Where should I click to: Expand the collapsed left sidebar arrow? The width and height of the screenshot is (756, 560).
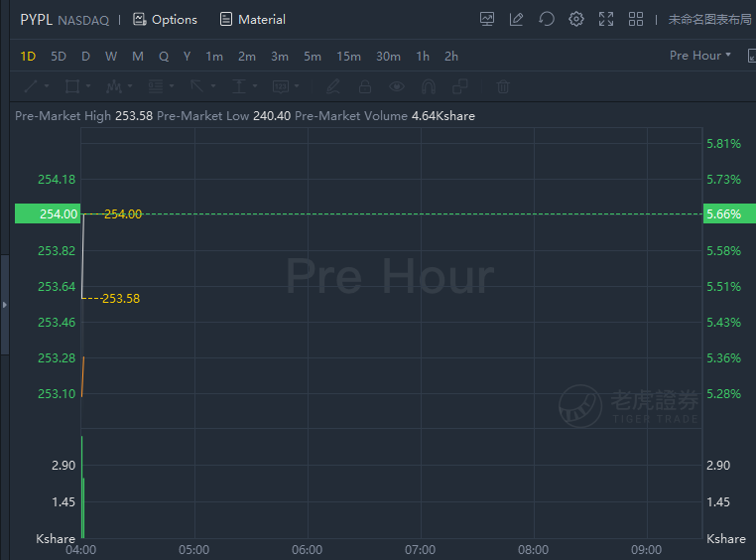coord(4,305)
